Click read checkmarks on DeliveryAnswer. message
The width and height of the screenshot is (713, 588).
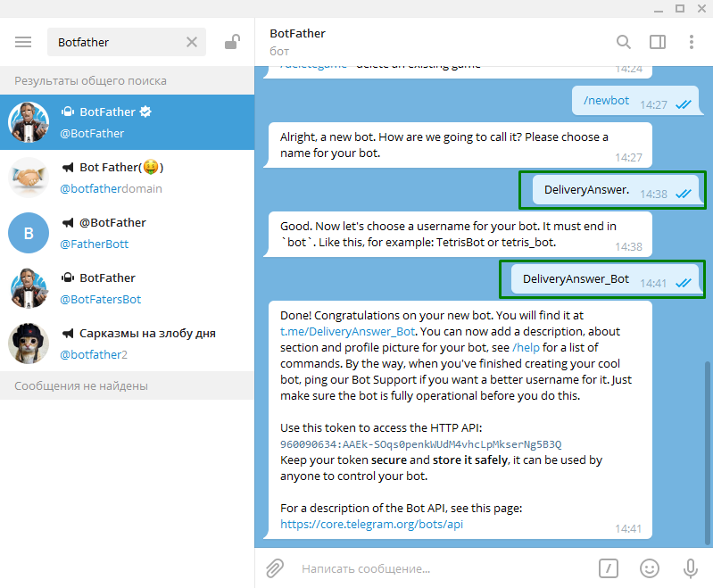[683, 194]
